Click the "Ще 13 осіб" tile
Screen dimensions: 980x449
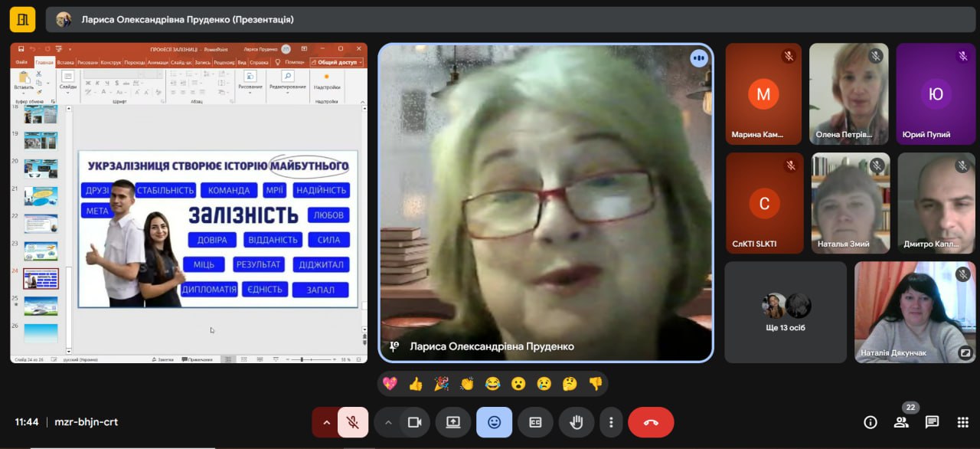(x=786, y=312)
